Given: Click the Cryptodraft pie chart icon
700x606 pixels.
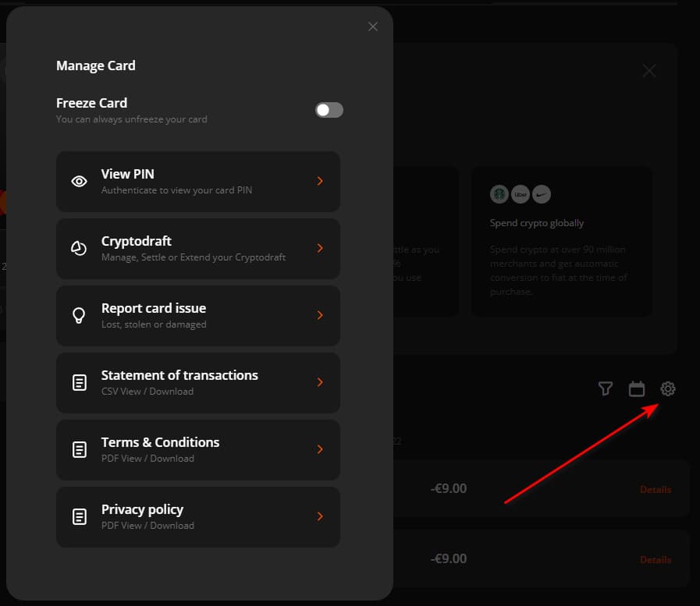Looking at the screenshot, I should 79,248.
